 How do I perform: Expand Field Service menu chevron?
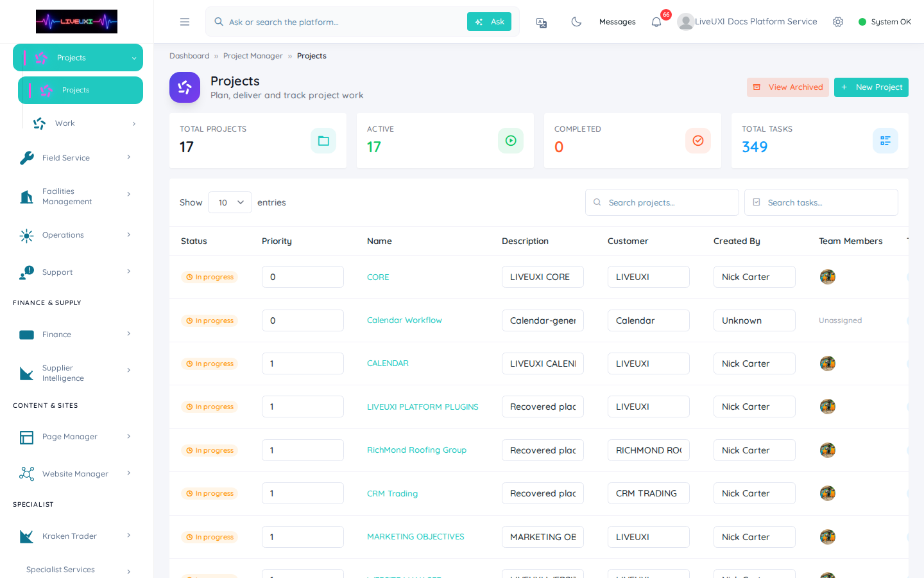coord(129,157)
